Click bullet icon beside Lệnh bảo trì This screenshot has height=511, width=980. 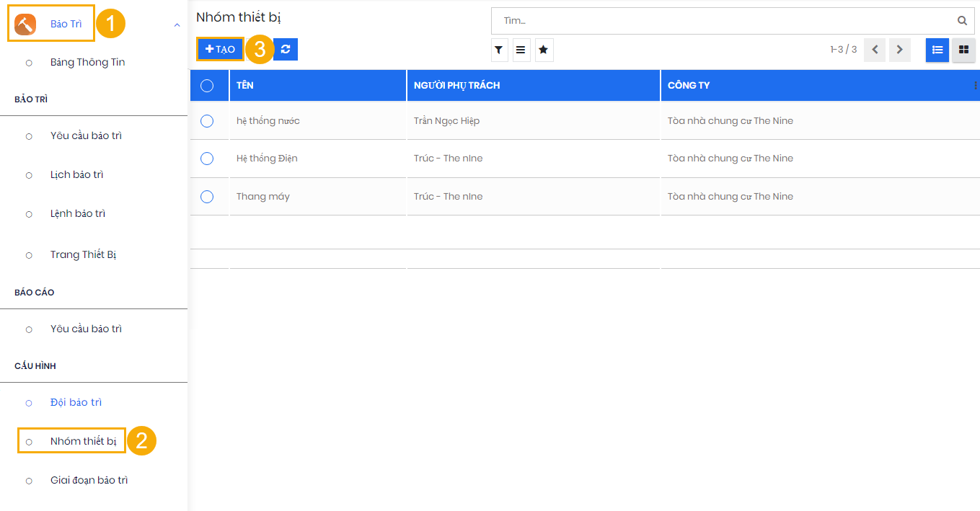point(29,214)
